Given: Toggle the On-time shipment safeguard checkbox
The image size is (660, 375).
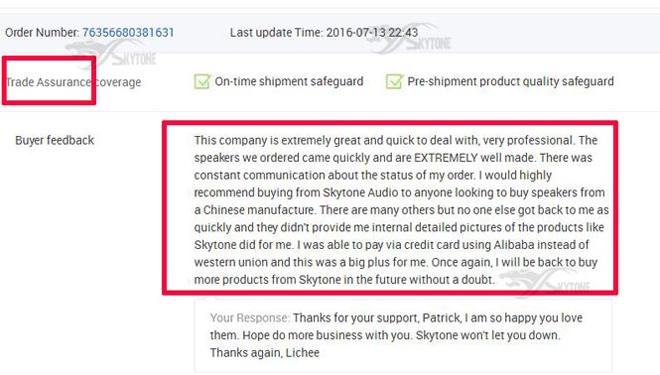Looking at the screenshot, I should [202, 81].
